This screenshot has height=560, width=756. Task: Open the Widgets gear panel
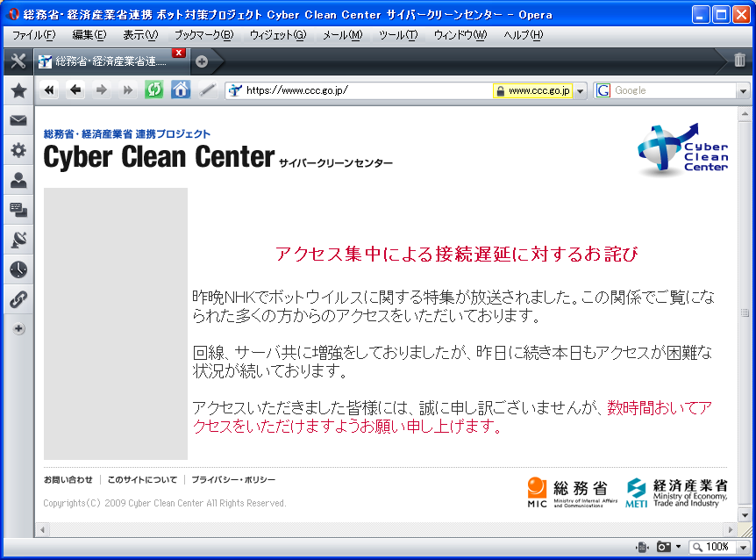tap(18, 150)
